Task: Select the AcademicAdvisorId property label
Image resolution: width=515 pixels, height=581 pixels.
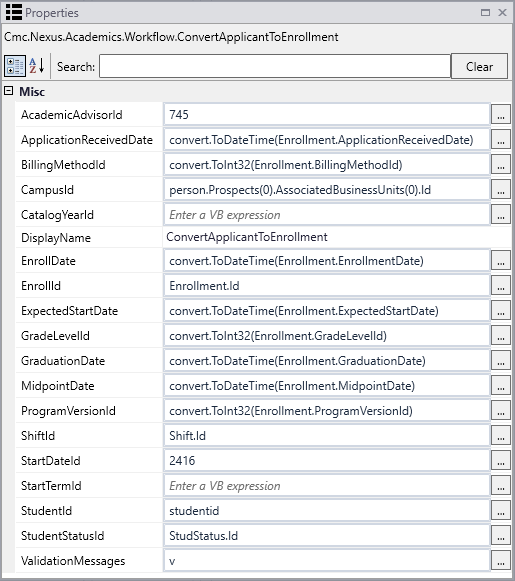Action: (72, 114)
